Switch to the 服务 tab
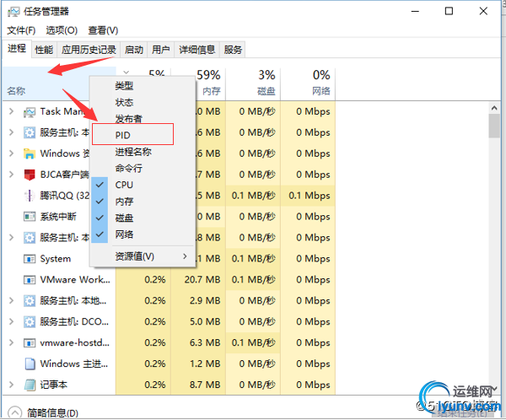This screenshot has width=506, height=420. (233, 50)
